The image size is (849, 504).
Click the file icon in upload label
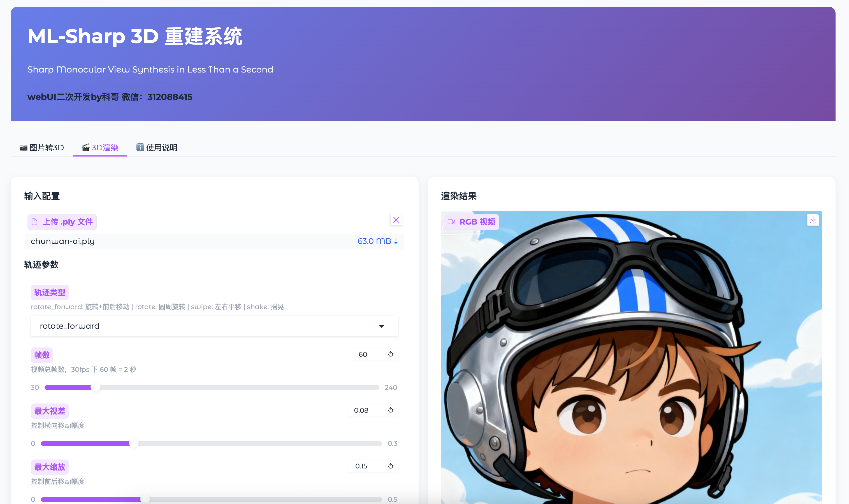[34, 222]
